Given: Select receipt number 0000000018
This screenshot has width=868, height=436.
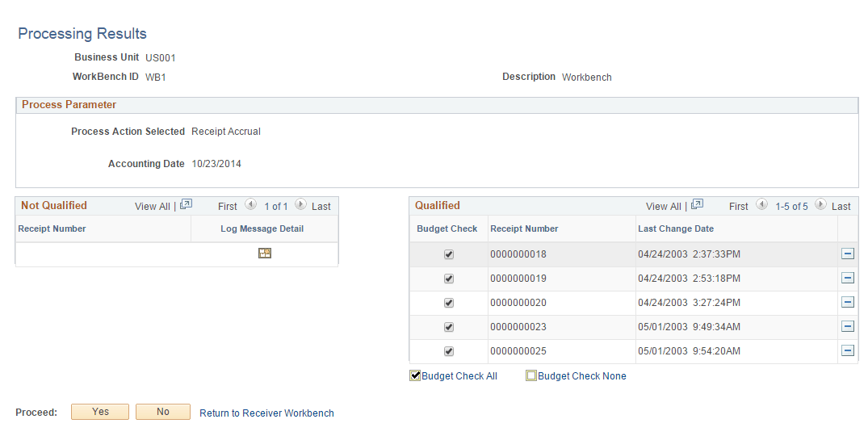Looking at the screenshot, I should 518,254.
